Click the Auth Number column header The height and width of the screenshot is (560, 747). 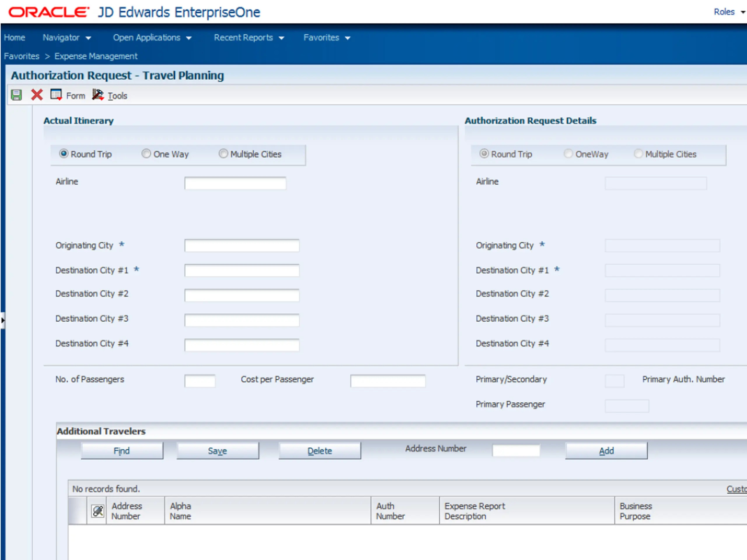tap(405, 511)
